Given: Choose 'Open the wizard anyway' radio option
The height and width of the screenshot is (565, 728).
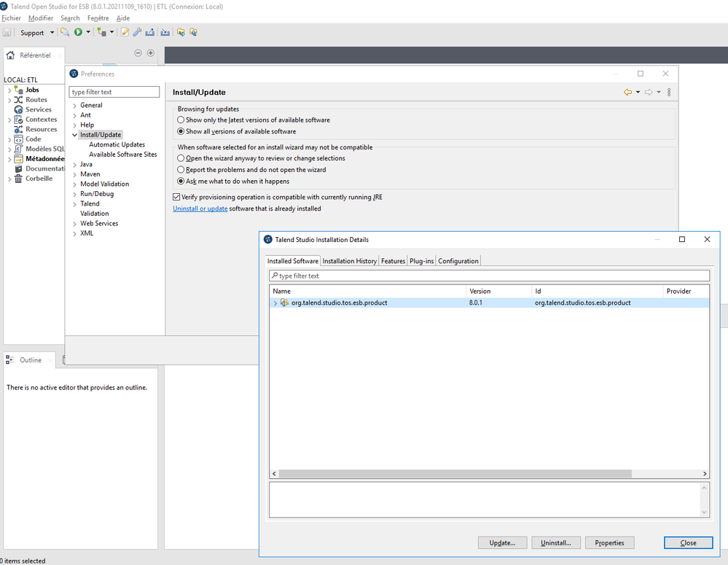Looking at the screenshot, I should coord(181,158).
